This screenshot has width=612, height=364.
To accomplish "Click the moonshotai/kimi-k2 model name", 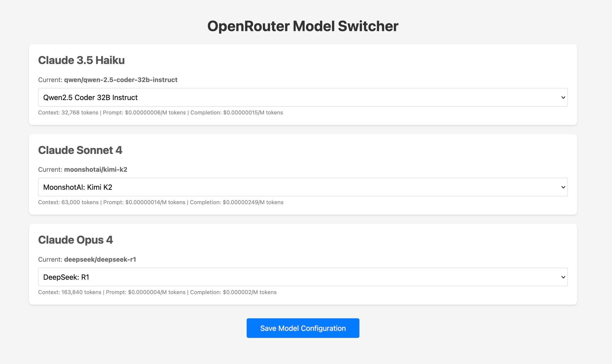I will point(96,169).
